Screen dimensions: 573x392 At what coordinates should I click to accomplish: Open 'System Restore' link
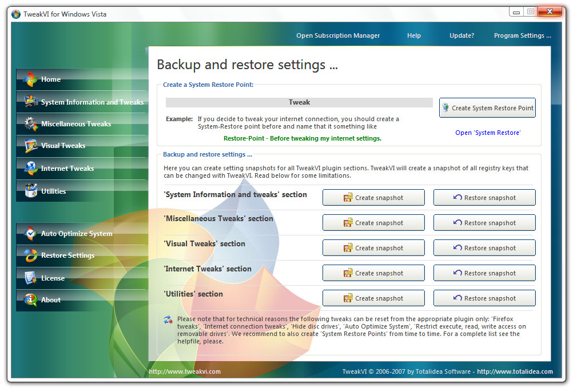[488, 133]
